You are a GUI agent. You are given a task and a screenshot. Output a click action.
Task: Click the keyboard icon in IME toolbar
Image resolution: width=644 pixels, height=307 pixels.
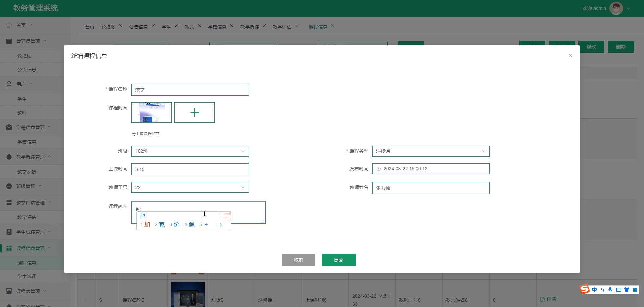click(619, 290)
